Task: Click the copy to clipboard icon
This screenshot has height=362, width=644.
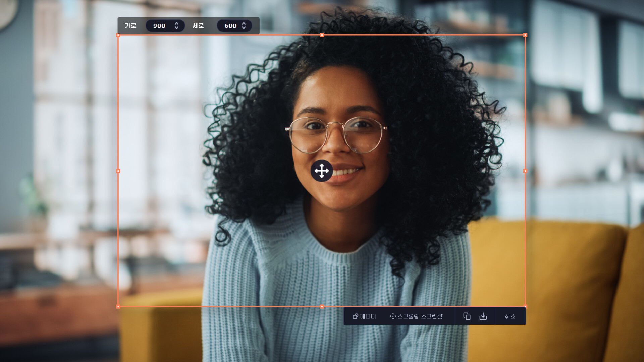Action: 467,316
